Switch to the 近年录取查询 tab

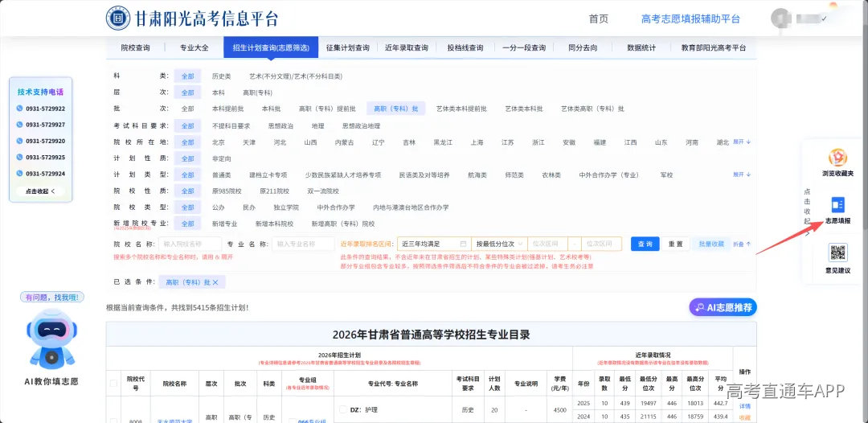click(x=407, y=47)
